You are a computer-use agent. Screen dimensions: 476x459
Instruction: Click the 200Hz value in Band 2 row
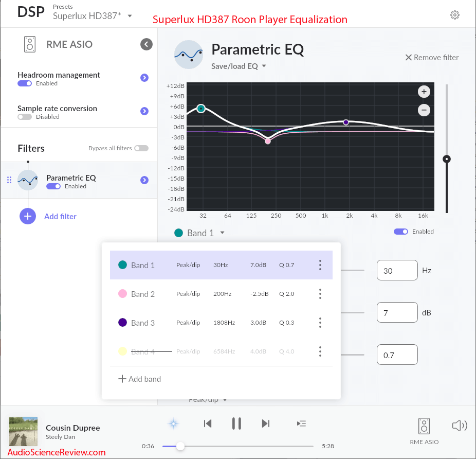[x=222, y=294]
